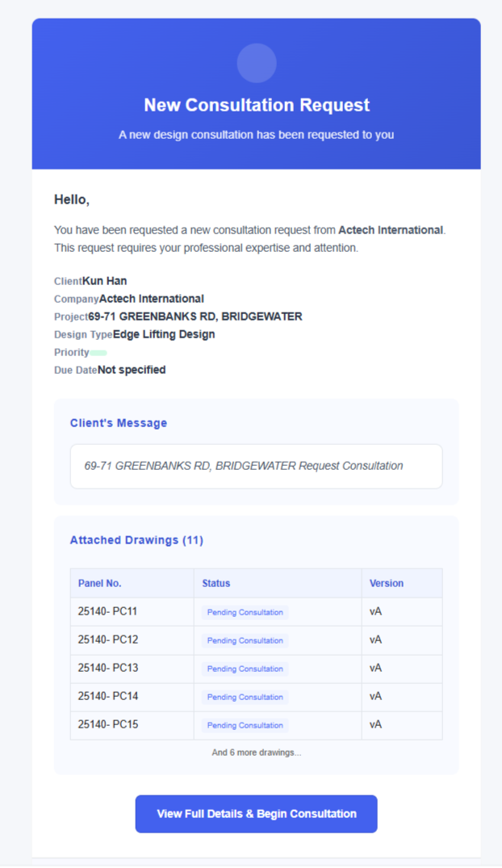Screen dimensions: 502x868
Task: Click the Pending Consultation badge for 25140-PC11
Action: tap(244, 612)
